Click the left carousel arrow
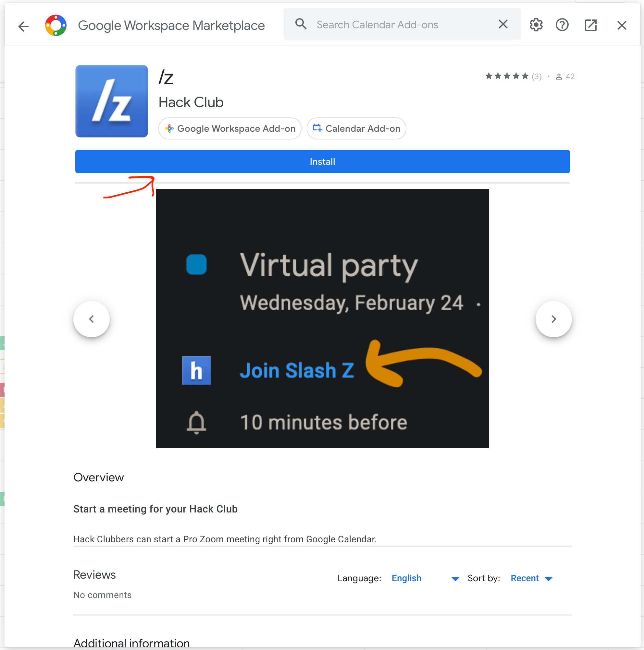The height and width of the screenshot is (650, 644). click(92, 319)
